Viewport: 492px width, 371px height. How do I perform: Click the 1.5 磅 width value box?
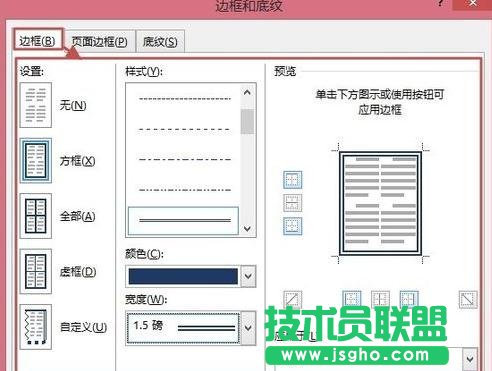pos(183,328)
